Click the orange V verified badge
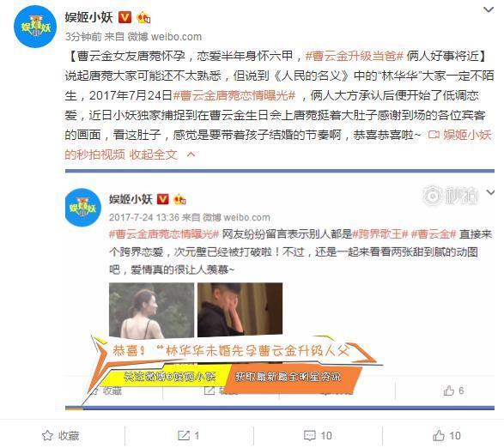The image size is (504, 448). pyautogui.click(x=125, y=17)
